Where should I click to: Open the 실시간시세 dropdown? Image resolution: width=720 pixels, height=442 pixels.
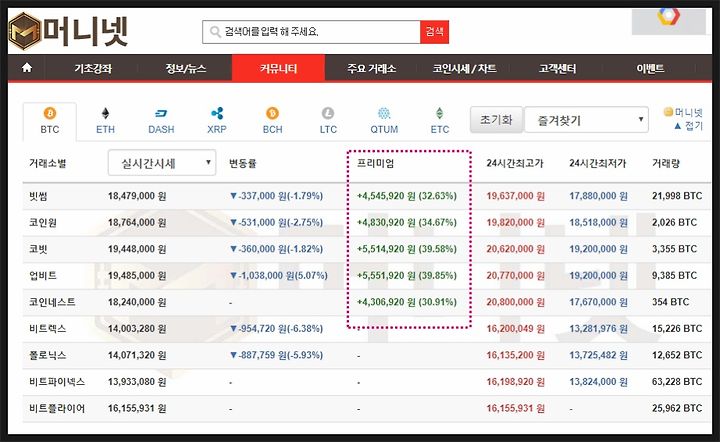[x=162, y=162]
